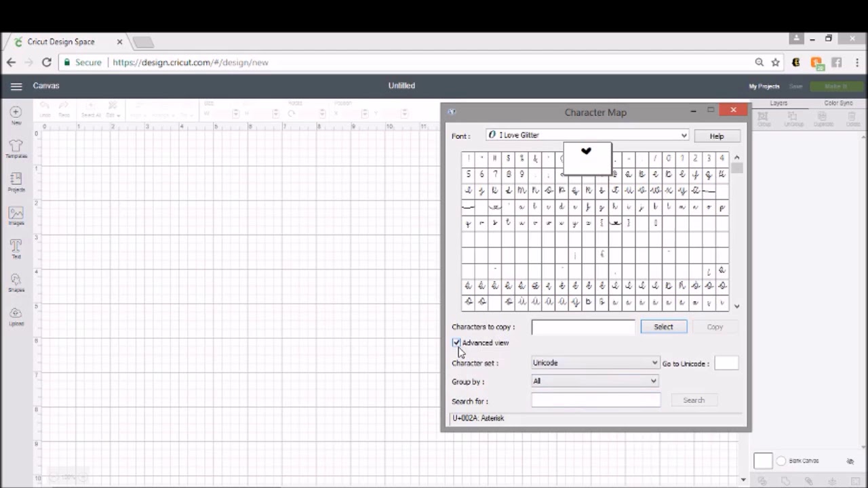The height and width of the screenshot is (488, 868).
Task: Expand the Edit dropdown in the toolbar
Action: (x=113, y=108)
